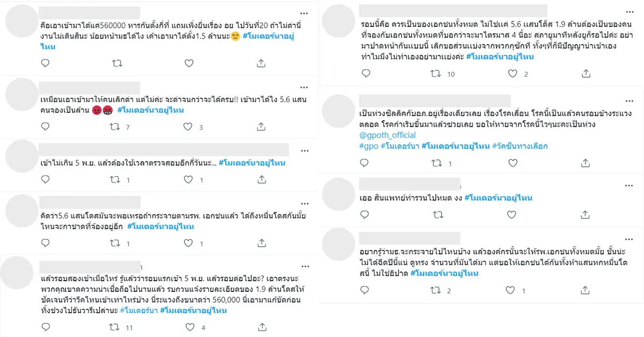
Task: Reply to the tweet with 11 retweets
Action: [x=45, y=327]
